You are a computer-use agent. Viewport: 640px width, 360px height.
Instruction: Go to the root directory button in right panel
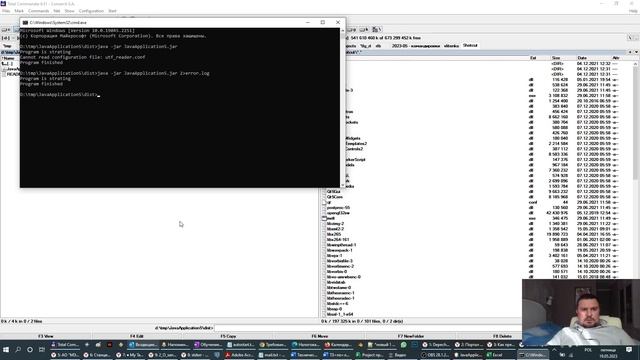tap(630, 38)
